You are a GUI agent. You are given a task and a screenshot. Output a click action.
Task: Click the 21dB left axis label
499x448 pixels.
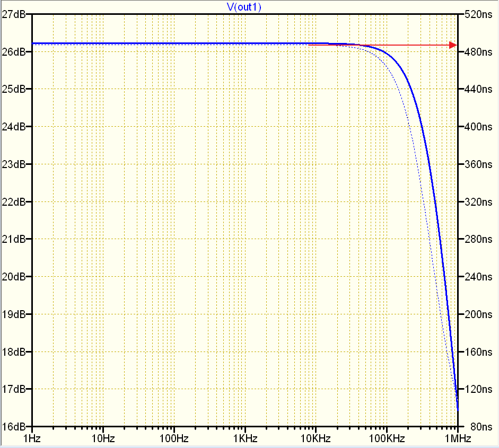click(14, 239)
